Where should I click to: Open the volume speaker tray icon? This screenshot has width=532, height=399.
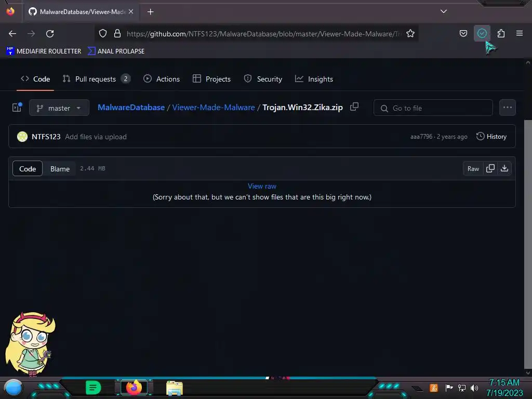pyautogui.click(x=474, y=388)
